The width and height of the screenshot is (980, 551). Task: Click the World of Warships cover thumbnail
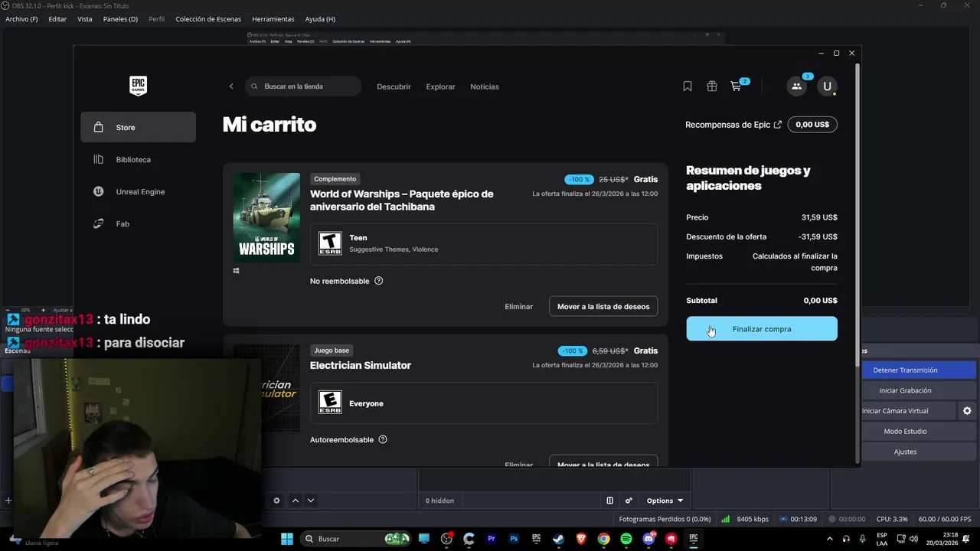(x=266, y=217)
